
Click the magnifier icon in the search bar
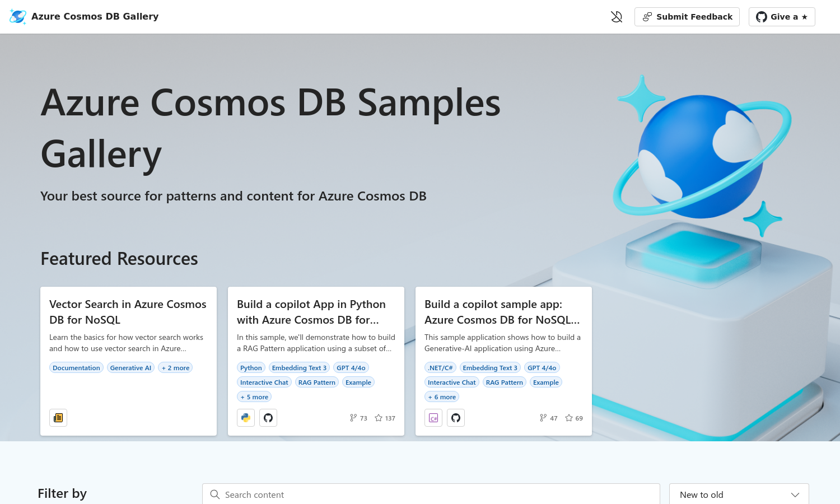tap(215, 494)
